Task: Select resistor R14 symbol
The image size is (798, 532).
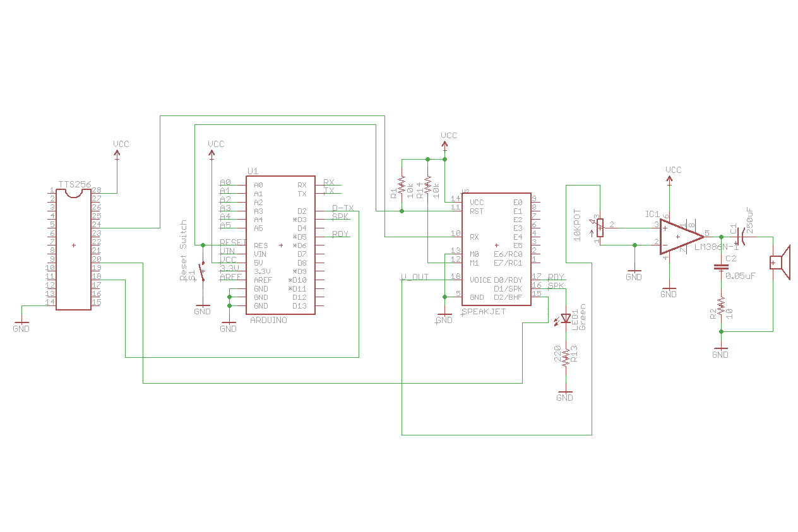Action: pos(427,185)
